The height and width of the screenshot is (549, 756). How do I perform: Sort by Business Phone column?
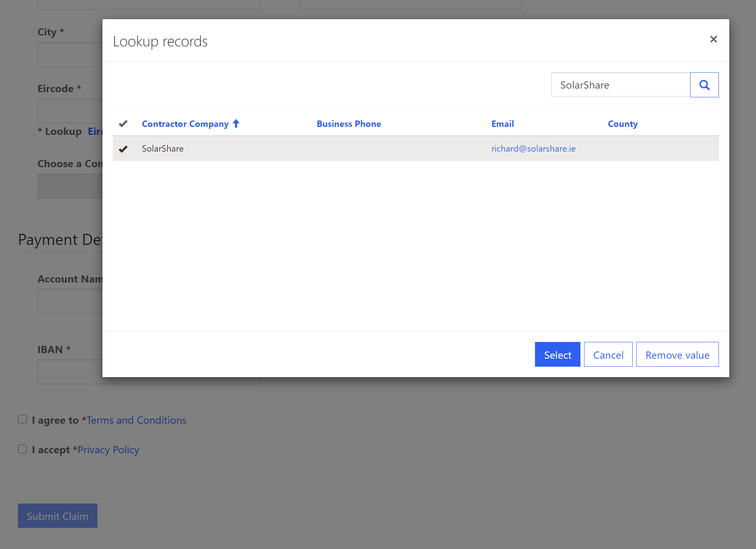(349, 124)
